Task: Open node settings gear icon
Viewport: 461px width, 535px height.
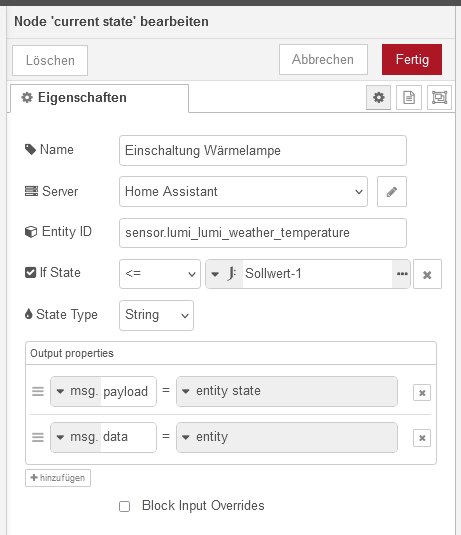Action: point(378,98)
